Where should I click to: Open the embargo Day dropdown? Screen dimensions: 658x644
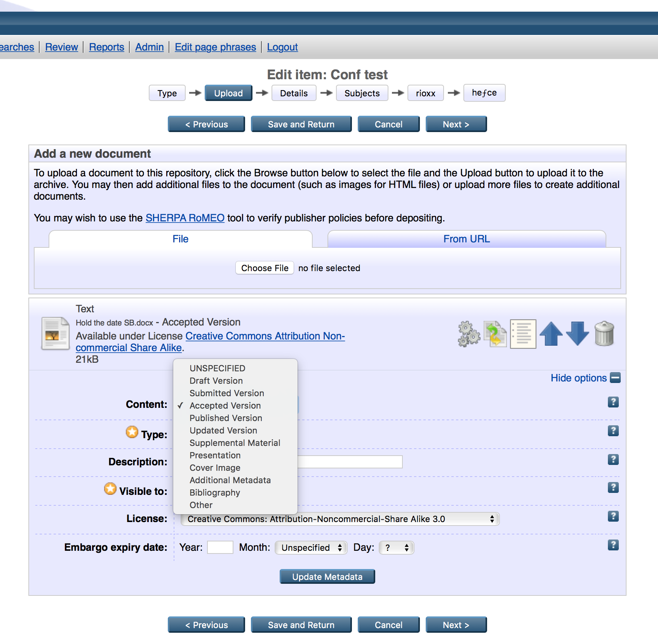396,548
